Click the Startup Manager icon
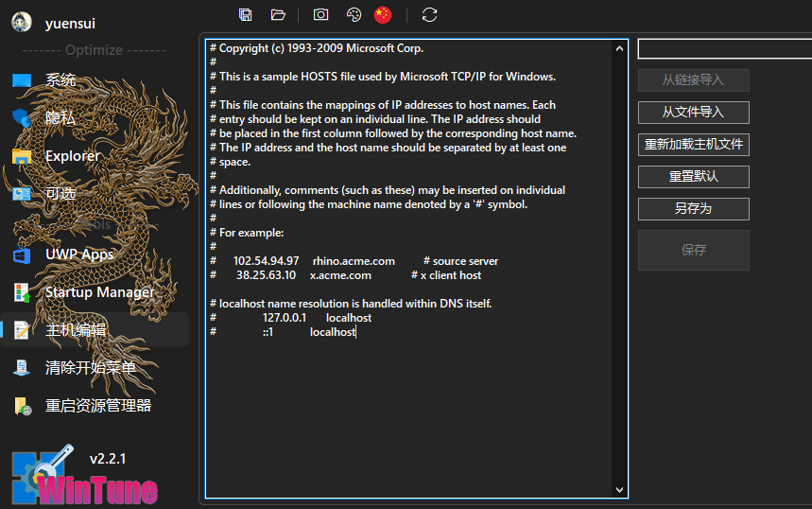812x509 pixels. [22, 292]
